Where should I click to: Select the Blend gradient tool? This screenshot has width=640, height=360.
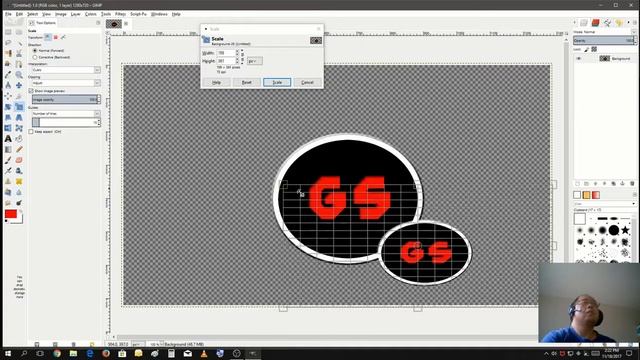[x=8, y=149]
